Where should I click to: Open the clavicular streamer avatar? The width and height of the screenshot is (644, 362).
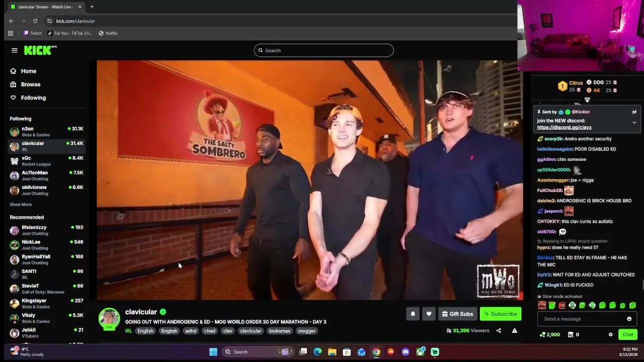[x=109, y=319]
